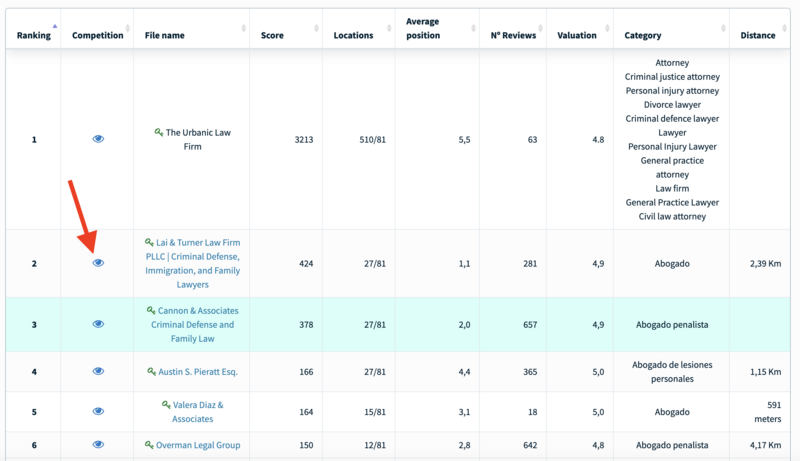The image size is (800, 461).
Task: Click score value 378
Action: point(306,324)
